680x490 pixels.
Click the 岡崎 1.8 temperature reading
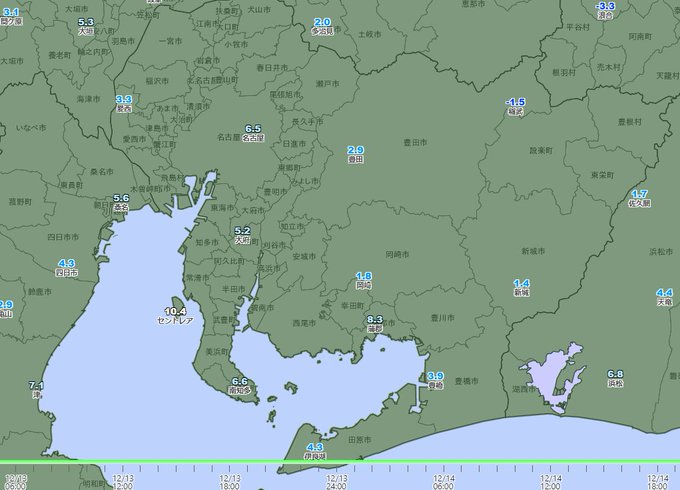point(363,276)
